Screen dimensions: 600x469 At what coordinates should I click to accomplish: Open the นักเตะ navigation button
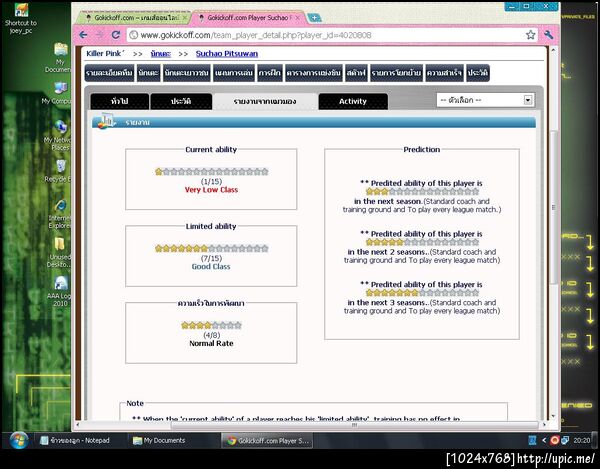pyautogui.click(x=148, y=73)
